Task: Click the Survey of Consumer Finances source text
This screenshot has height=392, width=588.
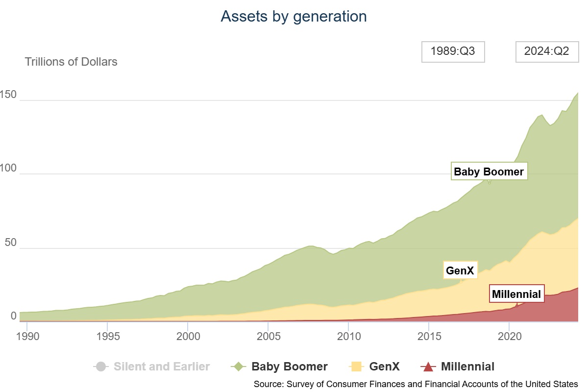Action: [416, 384]
